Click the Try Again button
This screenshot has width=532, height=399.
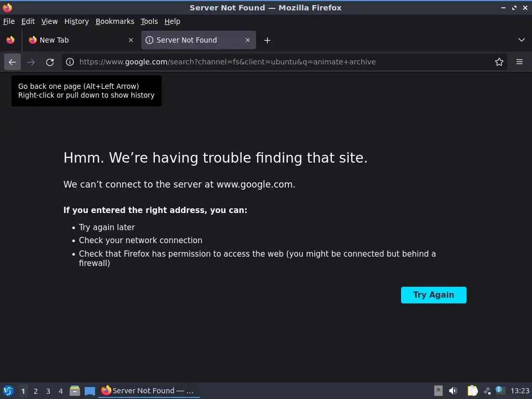tap(434, 295)
